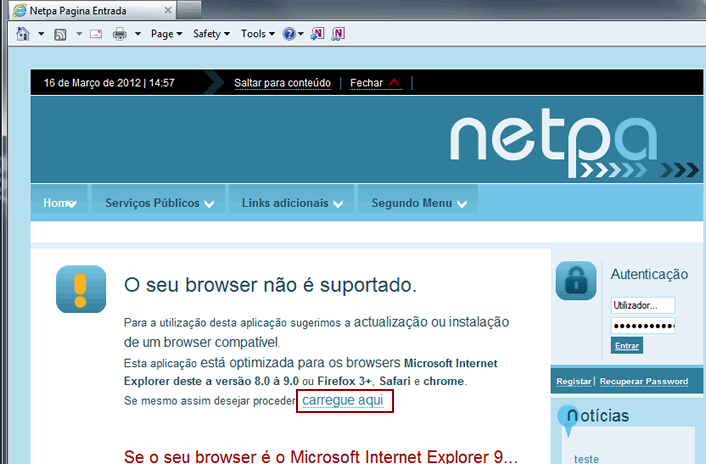Click the Send to OneNote icon
Image resolution: width=706 pixels, height=464 pixels.
(x=317, y=34)
